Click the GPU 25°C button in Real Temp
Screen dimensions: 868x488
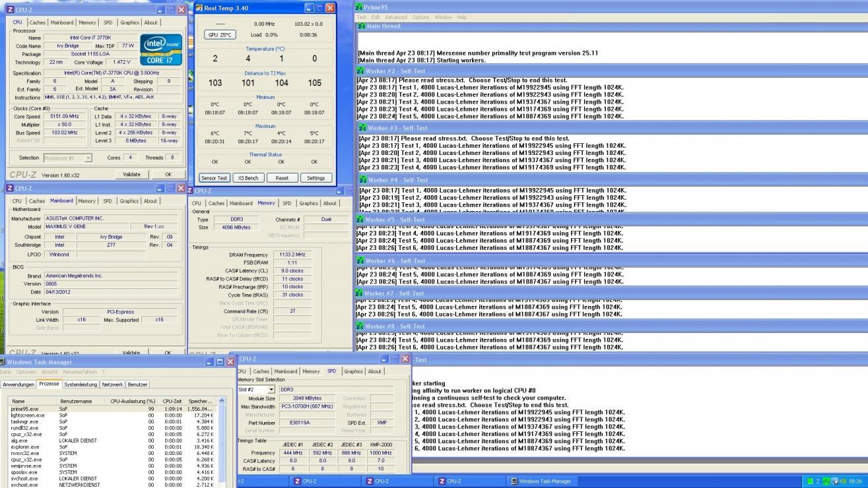pos(220,35)
